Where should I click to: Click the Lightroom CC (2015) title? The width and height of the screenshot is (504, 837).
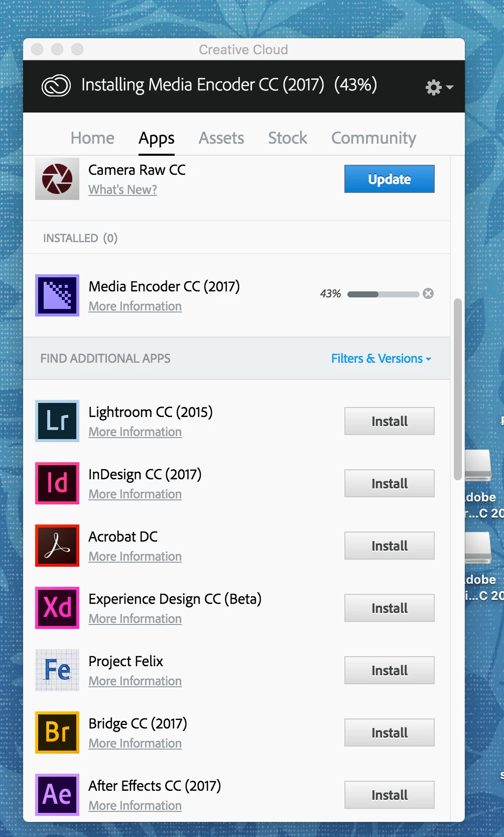(151, 412)
